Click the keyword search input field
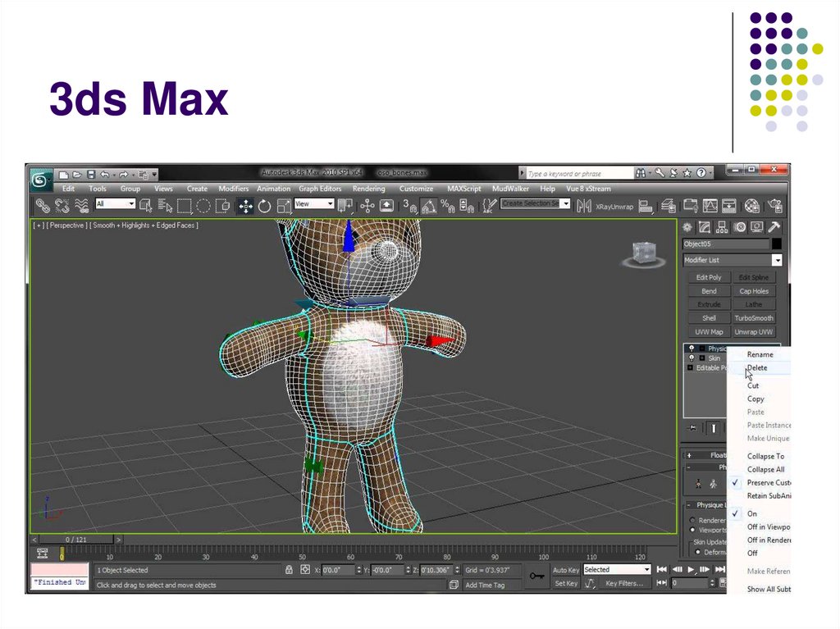The height and width of the screenshot is (629, 840). pos(578,174)
